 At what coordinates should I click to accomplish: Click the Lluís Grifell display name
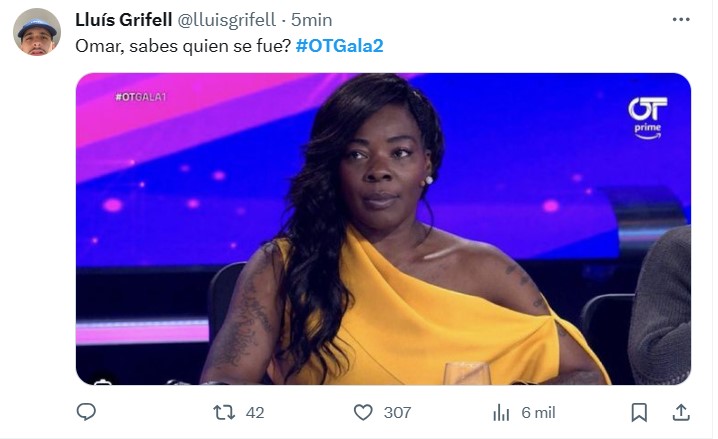click(124, 20)
